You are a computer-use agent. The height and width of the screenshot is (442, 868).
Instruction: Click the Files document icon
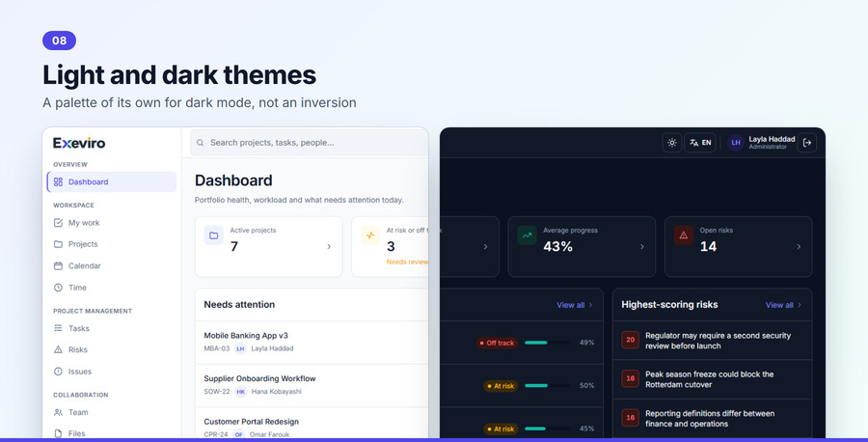pyautogui.click(x=58, y=433)
